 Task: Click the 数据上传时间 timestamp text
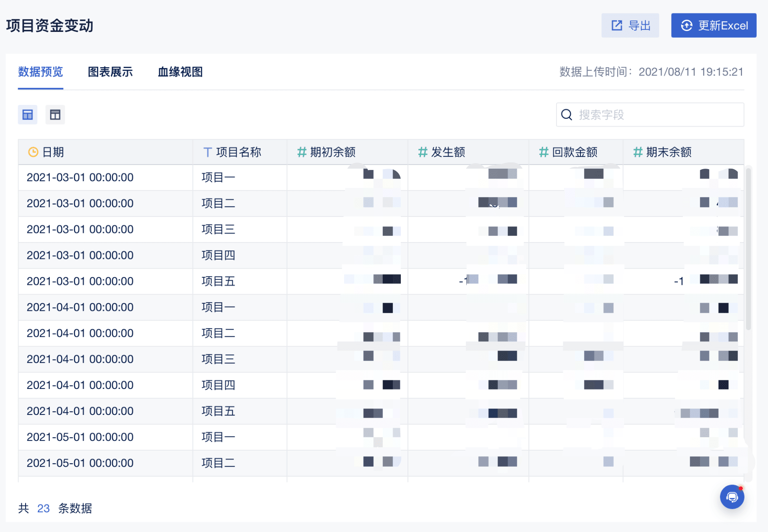point(651,72)
